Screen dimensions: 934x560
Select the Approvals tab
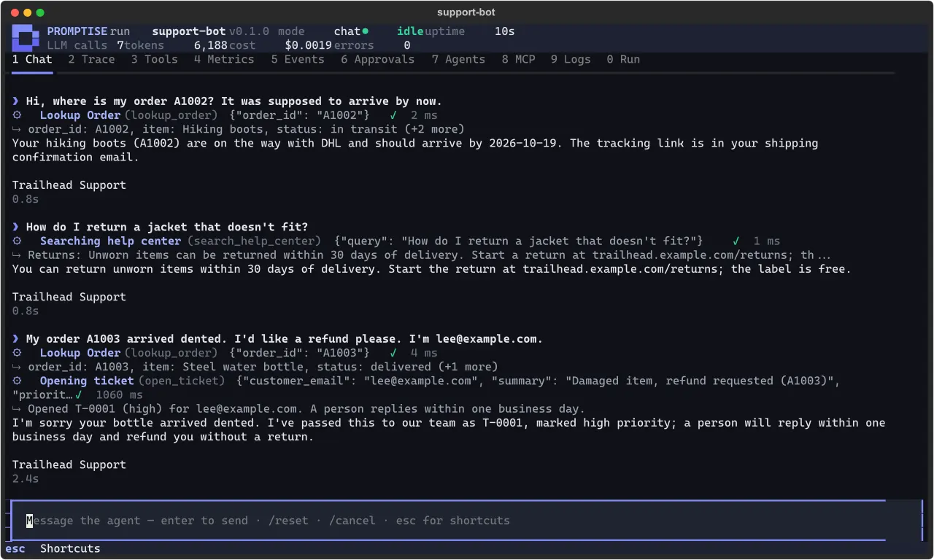(x=377, y=60)
